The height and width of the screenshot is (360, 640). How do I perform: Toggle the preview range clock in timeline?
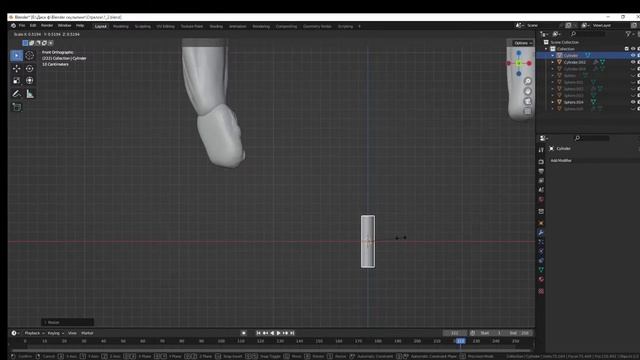473,333
